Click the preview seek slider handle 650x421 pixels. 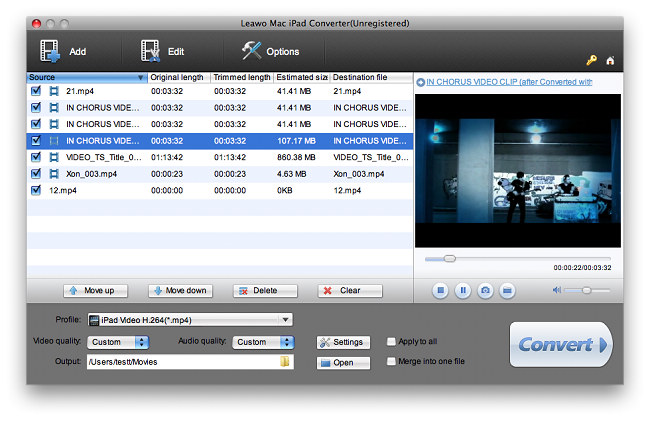click(449, 259)
